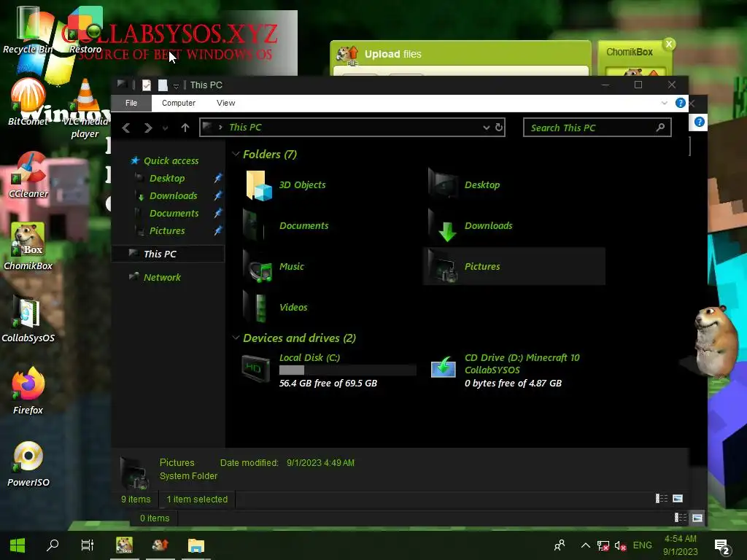Toggle large icons view in back Explorer window
The height and width of the screenshot is (560, 747).
(697, 518)
